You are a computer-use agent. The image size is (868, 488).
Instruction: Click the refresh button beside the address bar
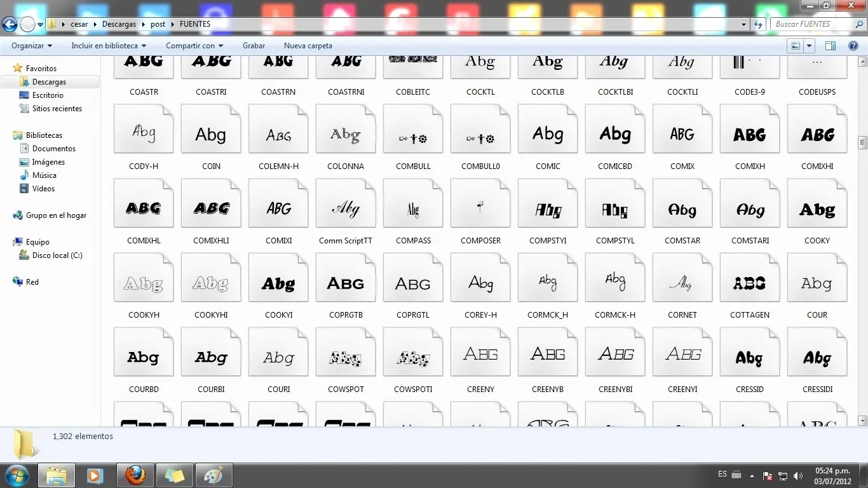tap(758, 24)
